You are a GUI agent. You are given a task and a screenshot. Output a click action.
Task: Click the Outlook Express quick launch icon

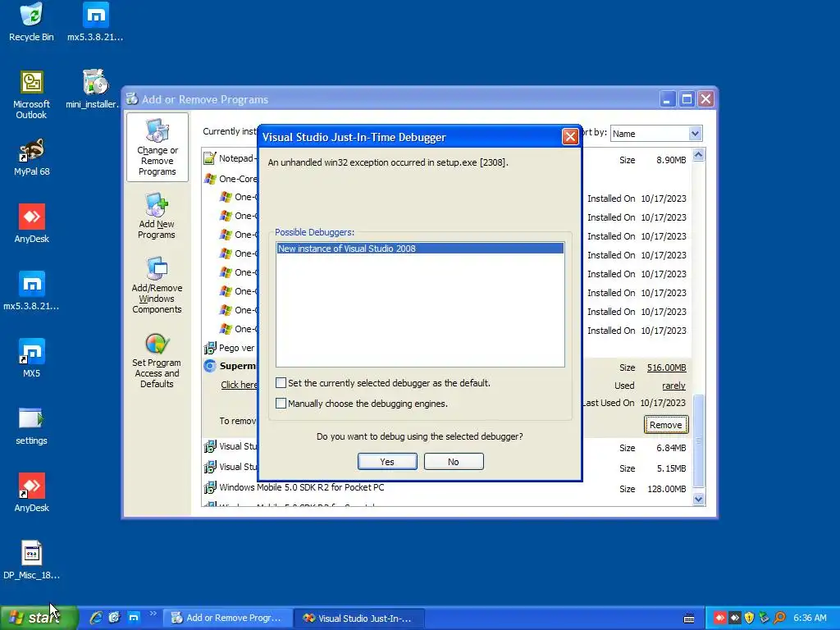tap(115, 618)
